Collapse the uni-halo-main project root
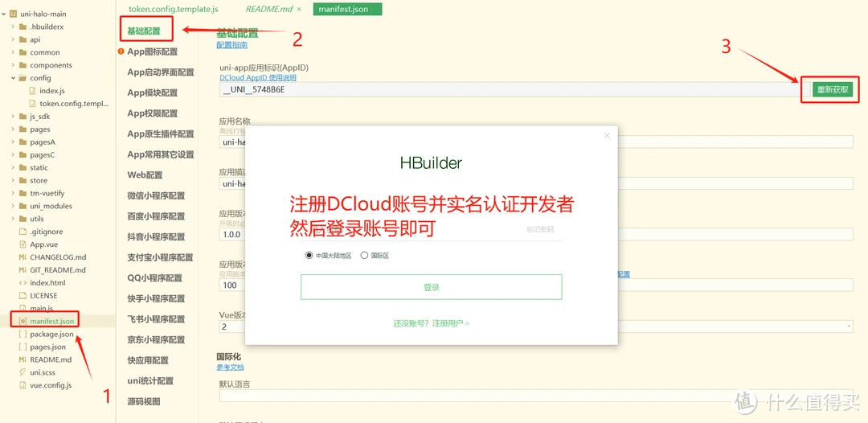Screen dimensions: 868x423 coord(4,14)
